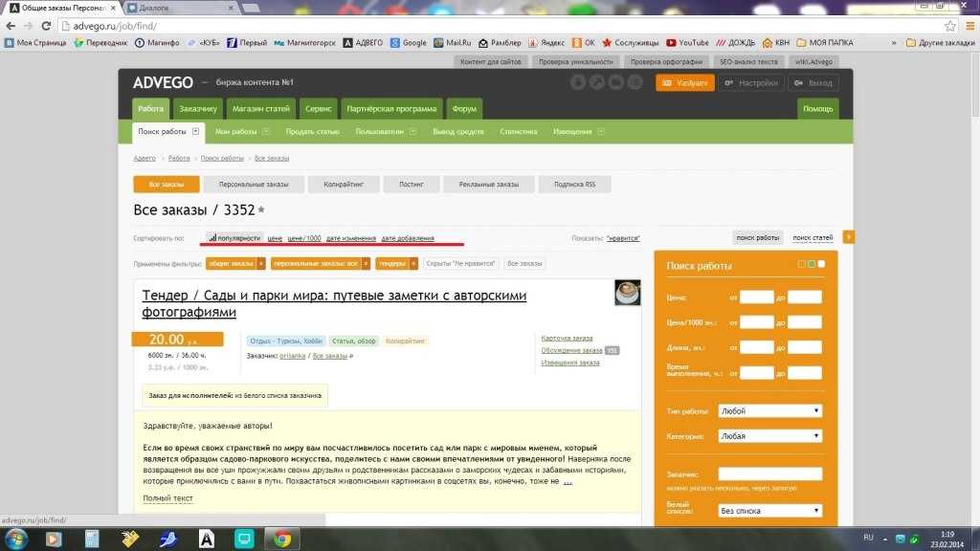Click the customer avatar coffee cup thumbnail

click(x=627, y=293)
